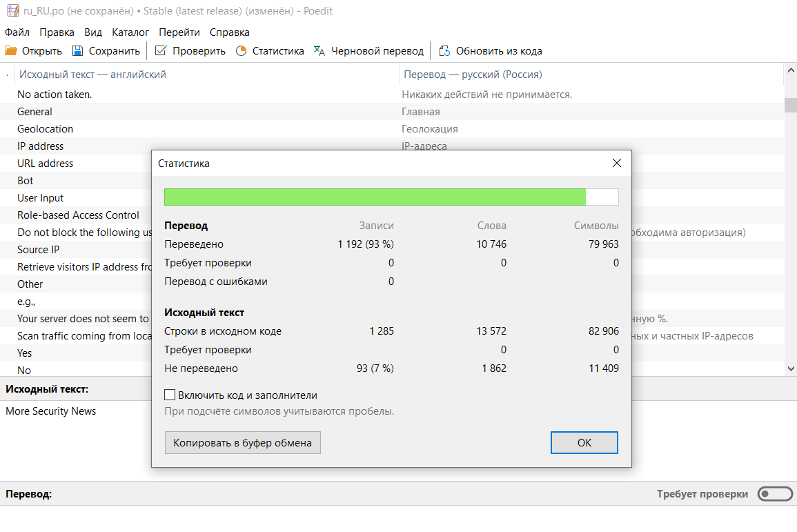Screen dimensions: 797x532
Task: Click the Открыть toolbar label
Action: pos(41,51)
